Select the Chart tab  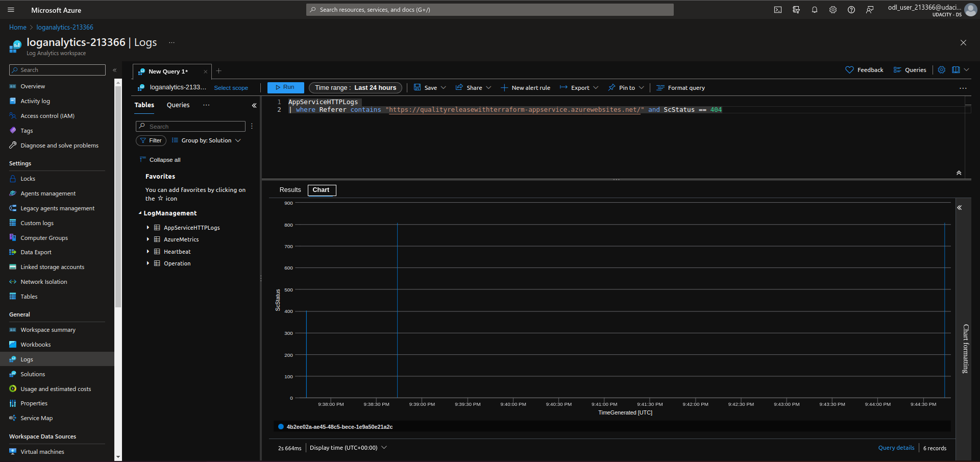pos(322,190)
